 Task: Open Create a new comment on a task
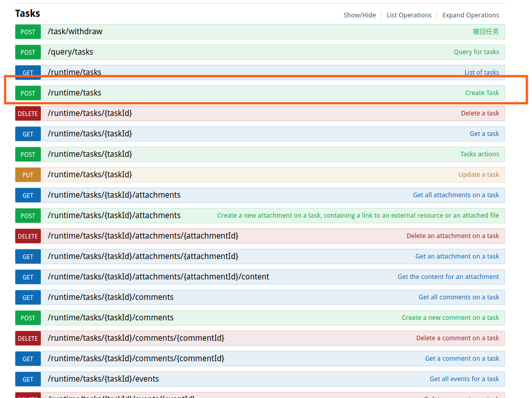tap(450, 317)
